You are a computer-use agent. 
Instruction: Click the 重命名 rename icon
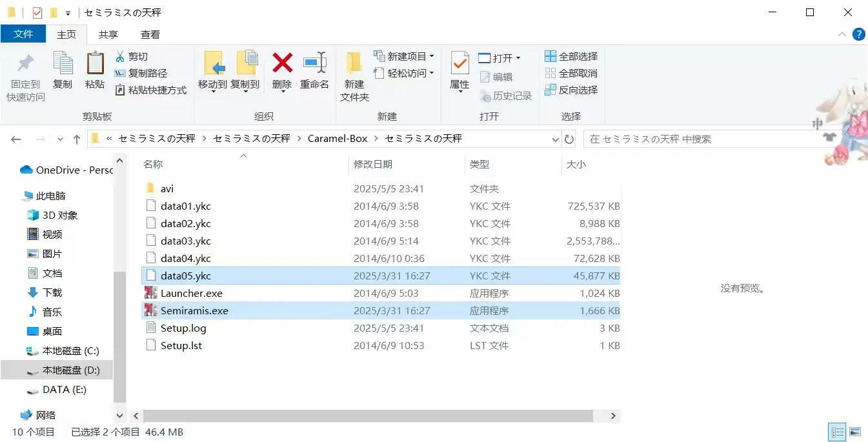point(315,63)
